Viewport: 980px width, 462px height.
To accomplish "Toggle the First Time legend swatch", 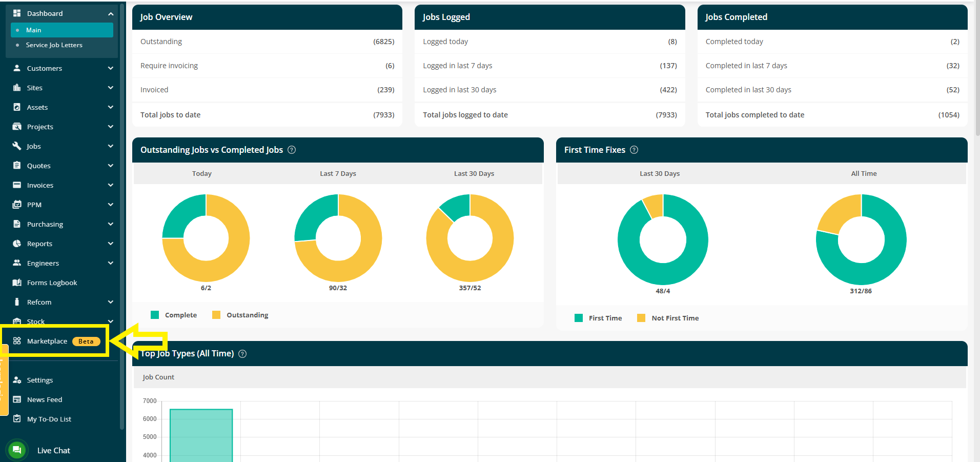I will (x=579, y=318).
